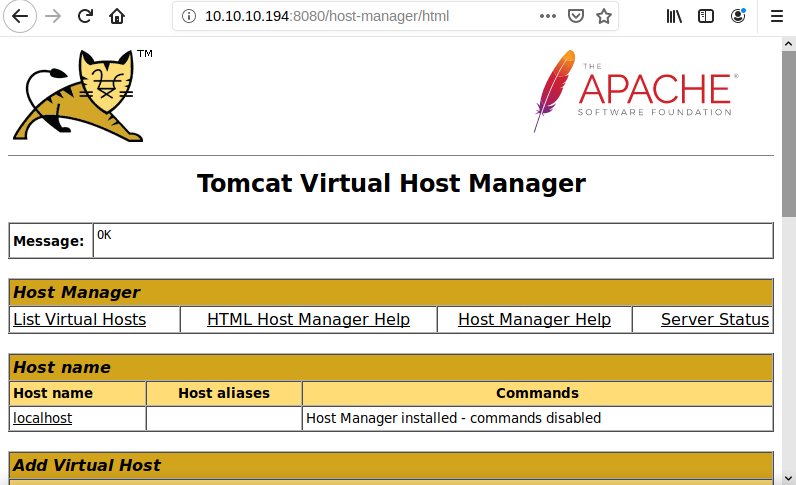Click the 'Host Manager' section header
The width and height of the screenshot is (796, 485).
[391, 293]
